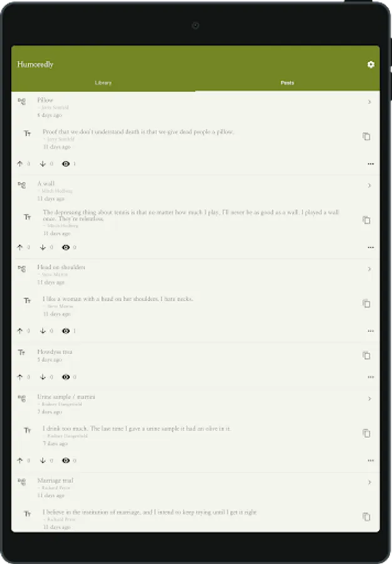Upvote the Urine sample post
Screen dimensions: 392x564
coord(20,461)
